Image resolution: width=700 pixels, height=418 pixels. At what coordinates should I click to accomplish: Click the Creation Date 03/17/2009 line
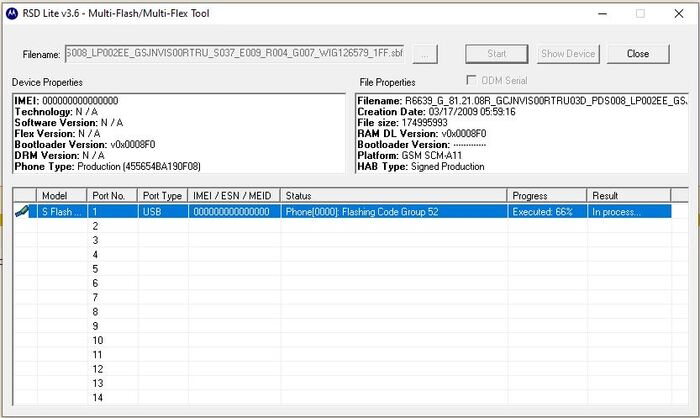436,112
